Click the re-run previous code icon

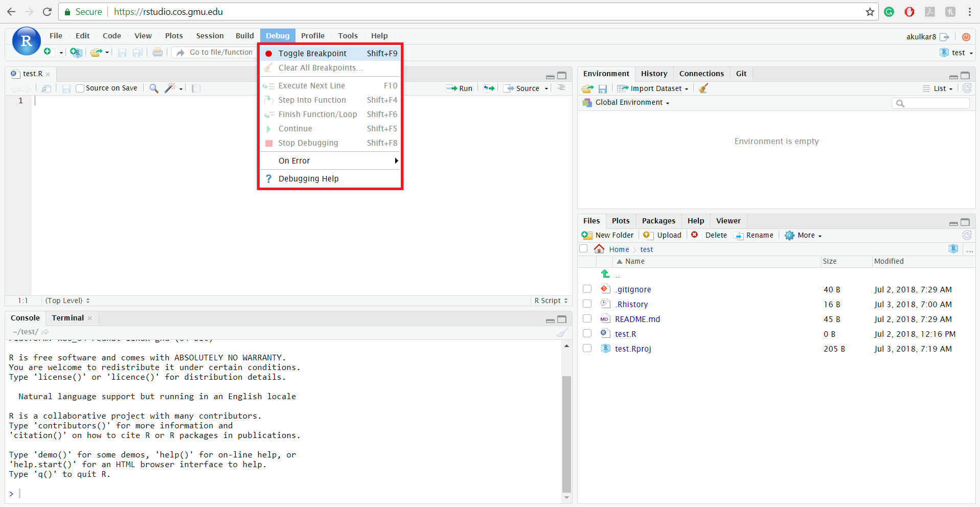(489, 88)
